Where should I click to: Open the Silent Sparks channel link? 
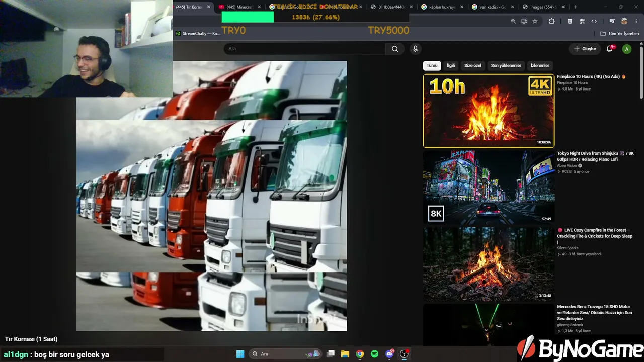pos(568,248)
